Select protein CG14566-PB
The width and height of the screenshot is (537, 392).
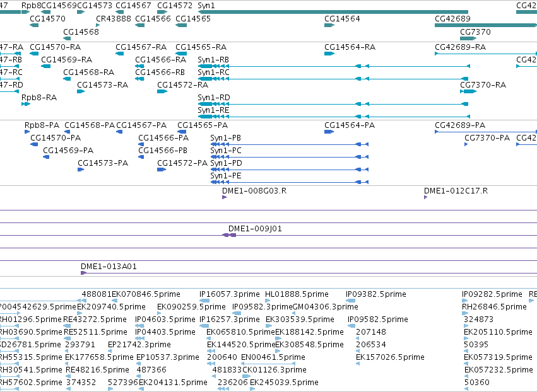141,157
